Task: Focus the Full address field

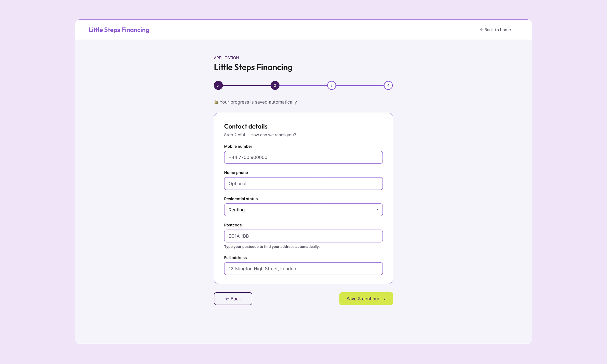Action: [x=303, y=269]
